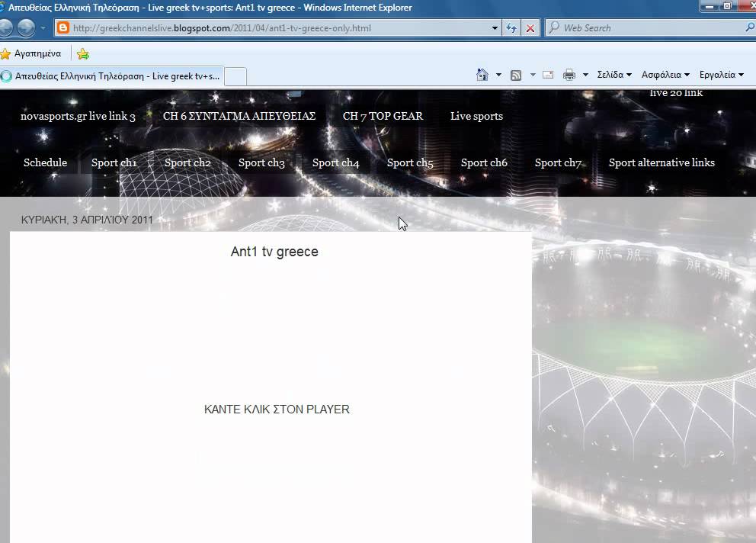Open the Ασφάλεια menu
The height and width of the screenshot is (543, 756).
tap(665, 75)
